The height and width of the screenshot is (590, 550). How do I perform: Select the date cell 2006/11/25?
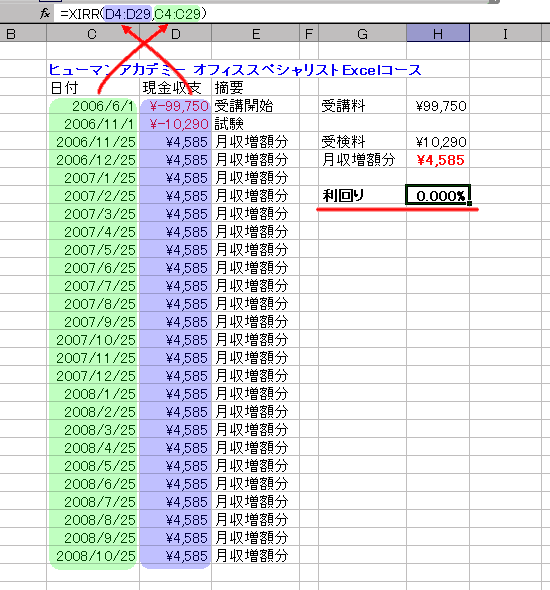(93, 142)
